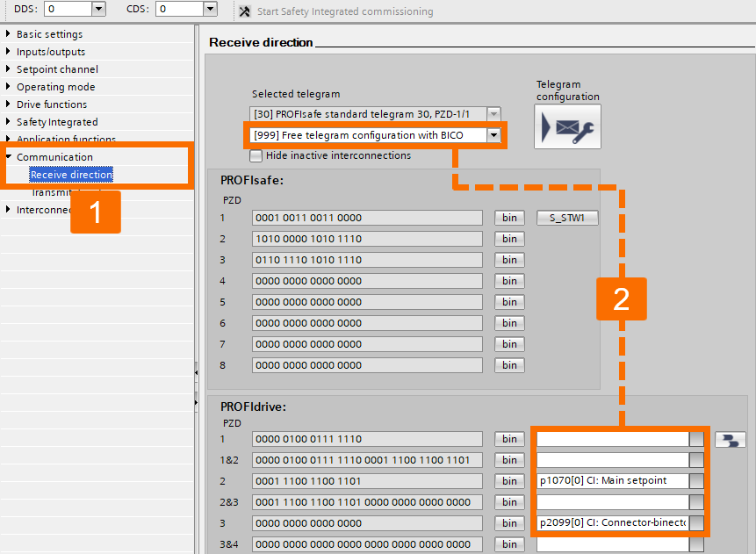
Task: Open browse button next to p1070[0] Main setpoint
Action: click(696, 480)
